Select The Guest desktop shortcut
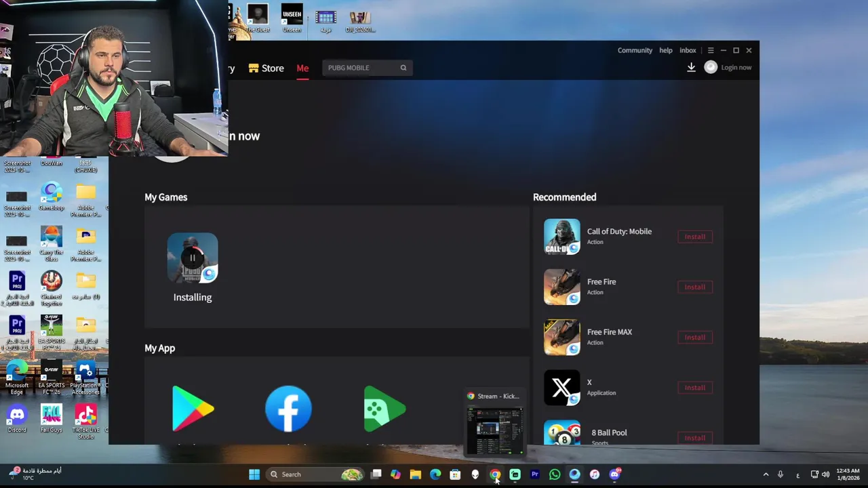 click(258, 18)
